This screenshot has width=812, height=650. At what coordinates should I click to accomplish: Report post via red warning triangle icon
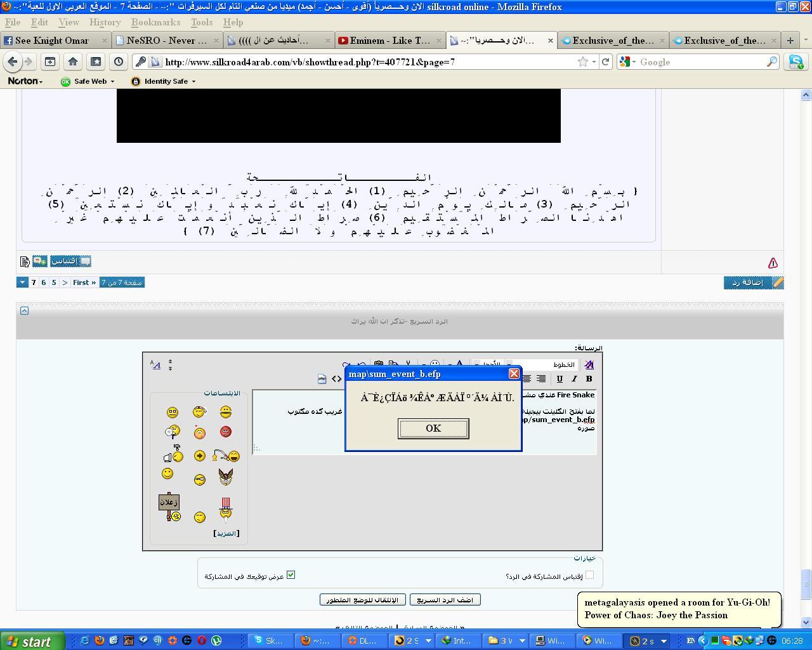(x=773, y=263)
